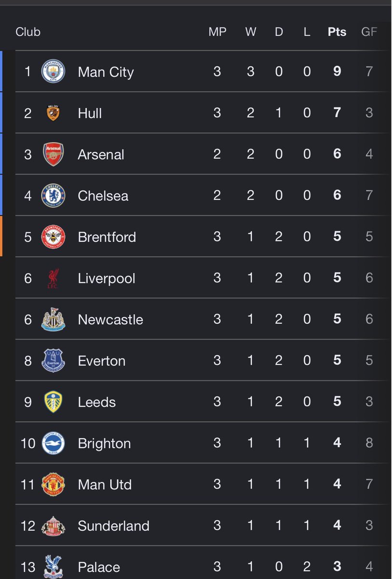392x579 pixels.
Task: Click the Everton club crest
Action: pos(53,361)
